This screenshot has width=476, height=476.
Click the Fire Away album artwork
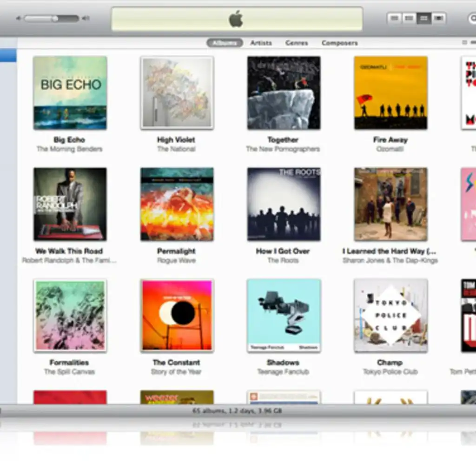390,93
